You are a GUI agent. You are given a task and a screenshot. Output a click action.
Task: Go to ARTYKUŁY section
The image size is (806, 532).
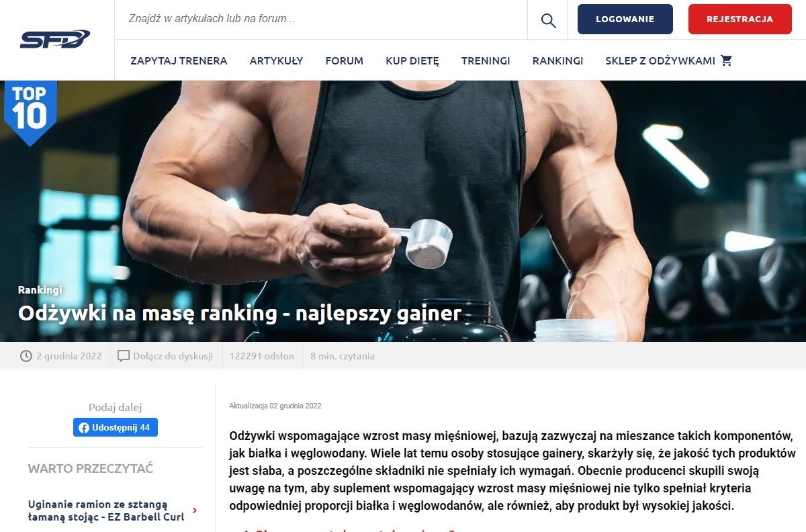pyautogui.click(x=276, y=60)
